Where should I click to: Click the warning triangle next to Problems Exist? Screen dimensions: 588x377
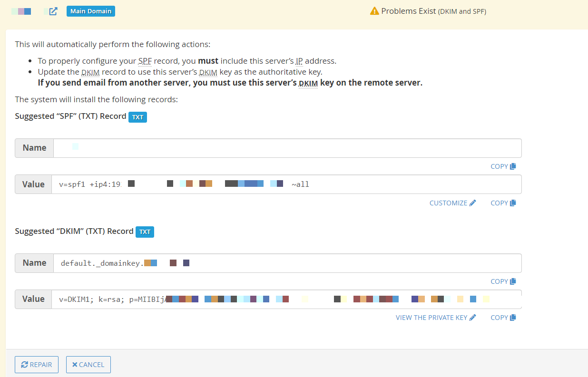click(x=373, y=10)
